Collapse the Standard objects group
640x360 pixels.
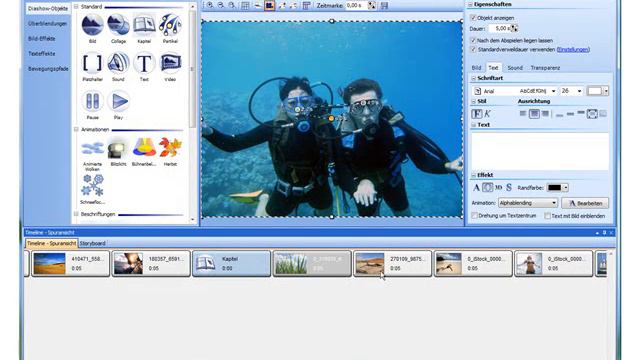coord(76,7)
